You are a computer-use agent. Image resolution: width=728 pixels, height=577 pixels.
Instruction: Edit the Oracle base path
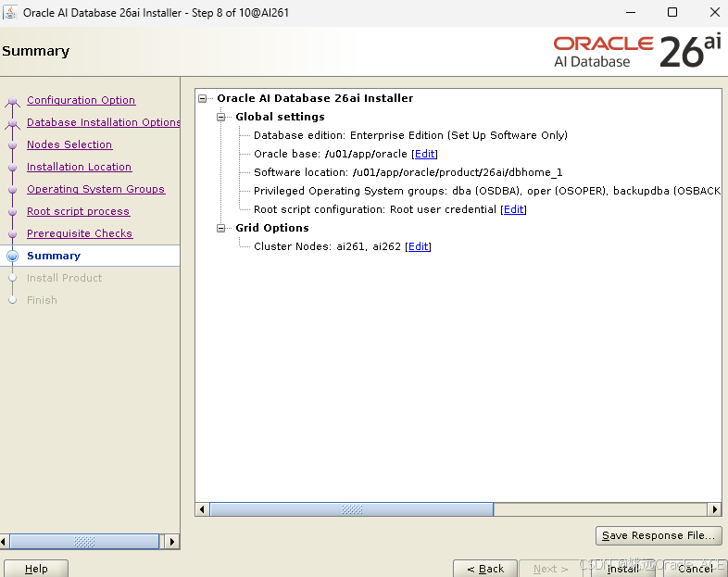click(425, 154)
